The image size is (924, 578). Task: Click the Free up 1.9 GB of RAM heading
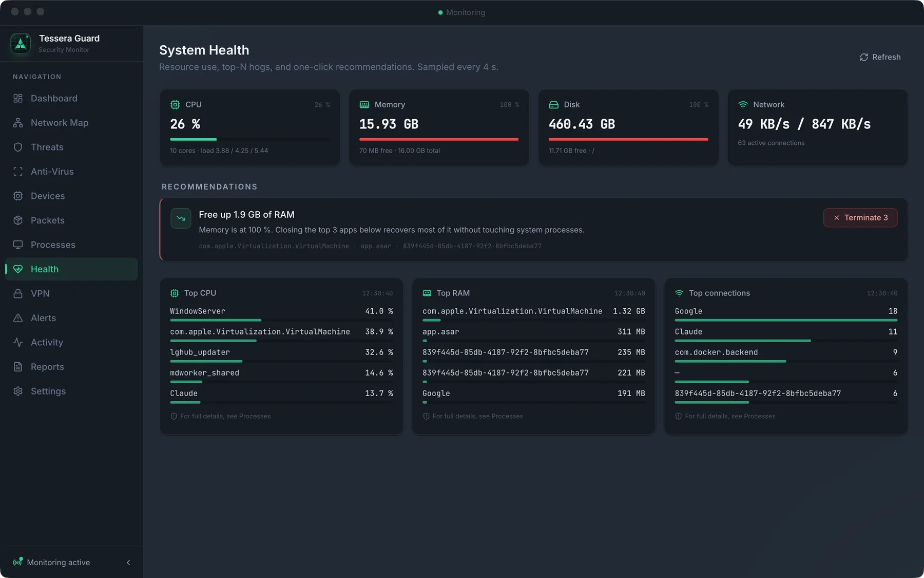tap(246, 215)
